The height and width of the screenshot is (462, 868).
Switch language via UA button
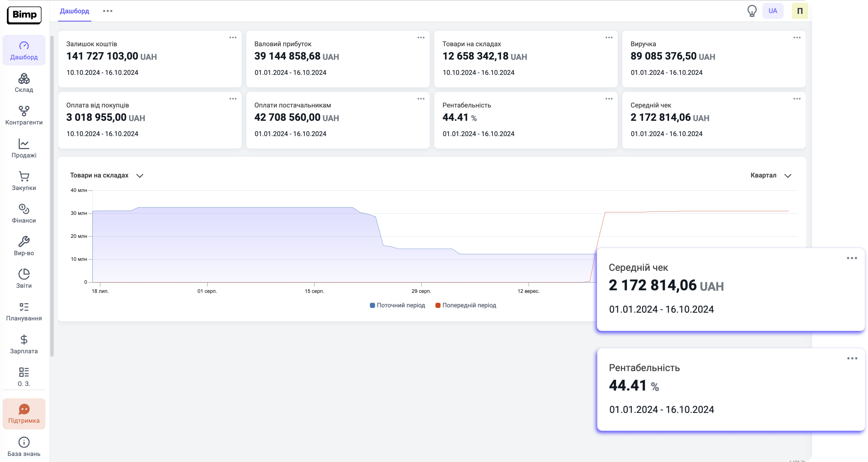(x=773, y=11)
